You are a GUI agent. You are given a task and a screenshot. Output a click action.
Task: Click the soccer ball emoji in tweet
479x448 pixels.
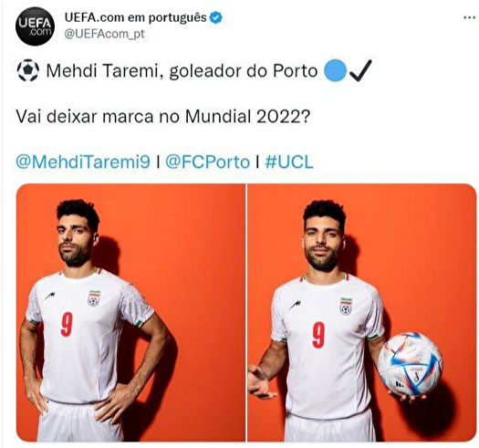pos(27,70)
